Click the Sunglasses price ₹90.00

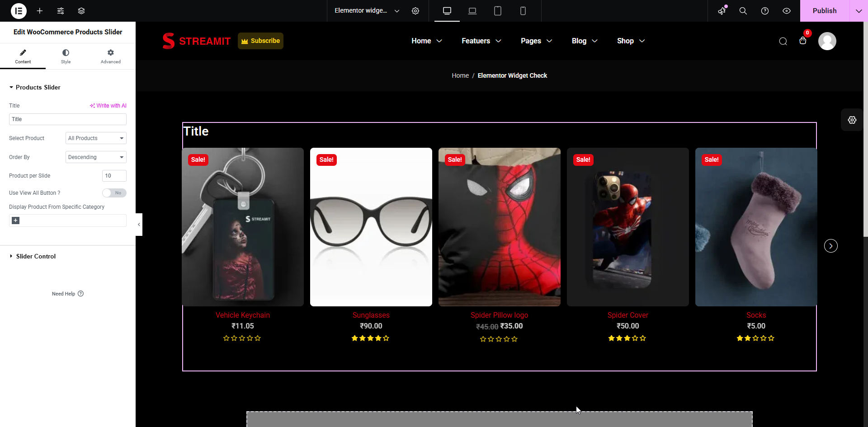pyautogui.click(x=371, y=326)
